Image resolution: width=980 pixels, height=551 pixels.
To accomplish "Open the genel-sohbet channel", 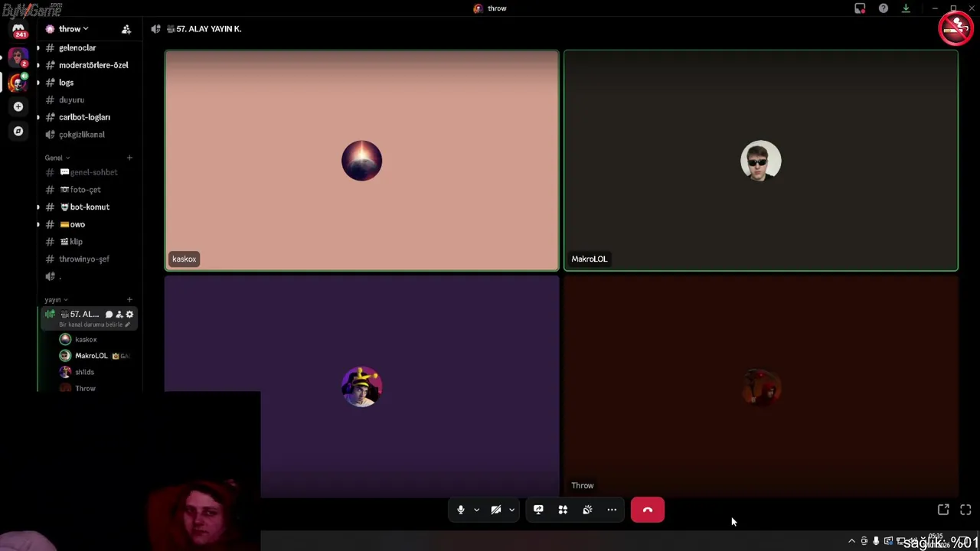I will click(x=87, y=172).
